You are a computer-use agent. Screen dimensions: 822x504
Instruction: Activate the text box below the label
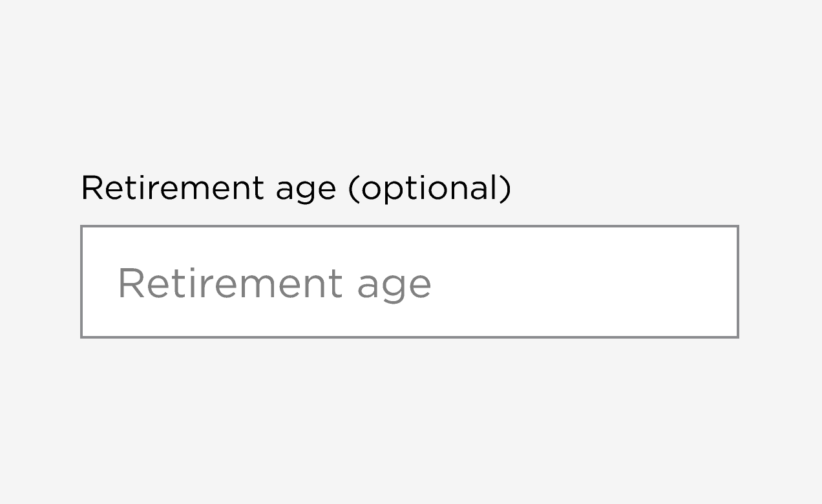(x=409, y=282)
